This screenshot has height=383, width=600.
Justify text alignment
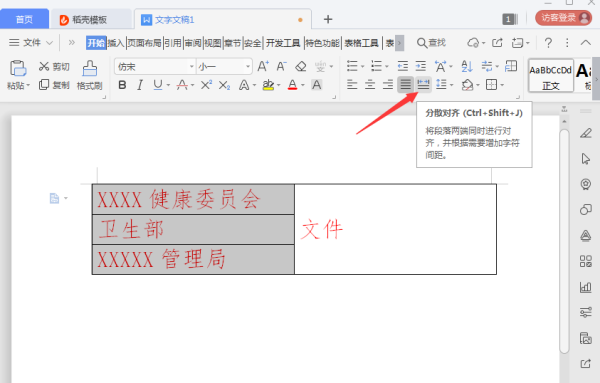[406, 85]
